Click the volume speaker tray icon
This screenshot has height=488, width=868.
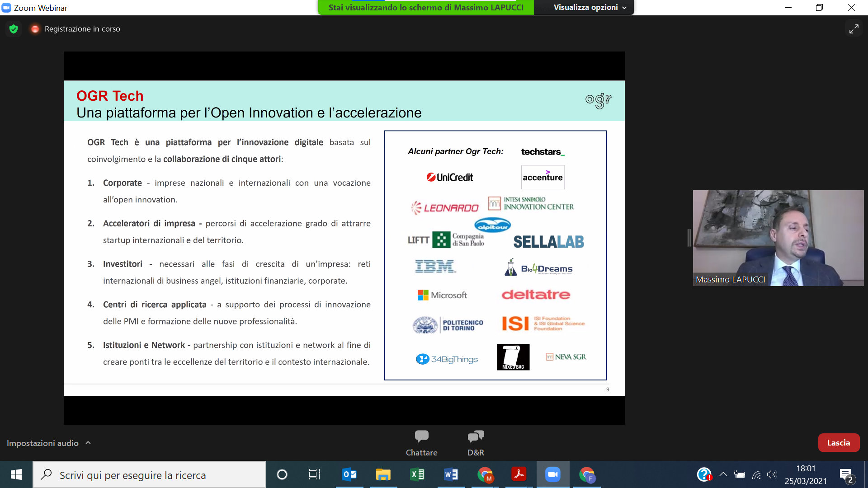[x=772, y=474]
